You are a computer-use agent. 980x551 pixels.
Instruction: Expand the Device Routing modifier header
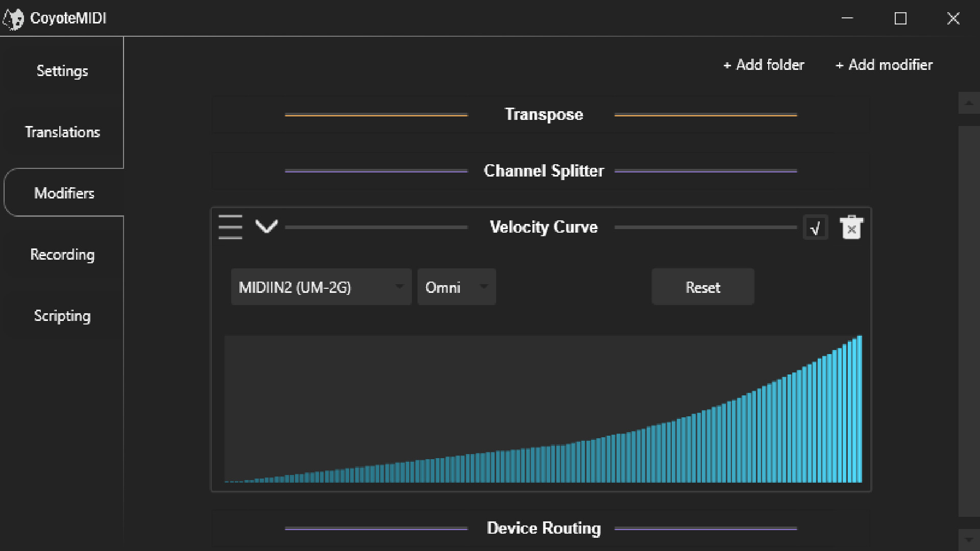point(541,528)
